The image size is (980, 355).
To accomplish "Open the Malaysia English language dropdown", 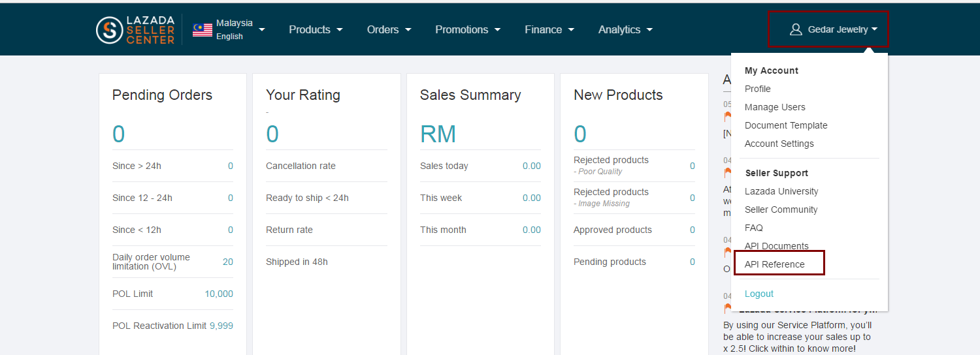I will tap(229, 30).
